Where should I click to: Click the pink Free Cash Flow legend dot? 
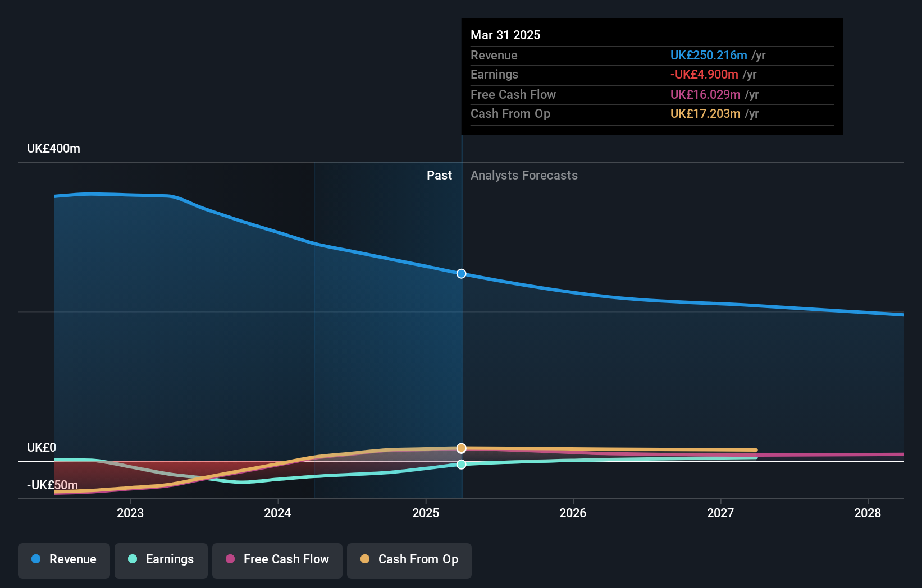pyautogui.click(x=231, y=559)
